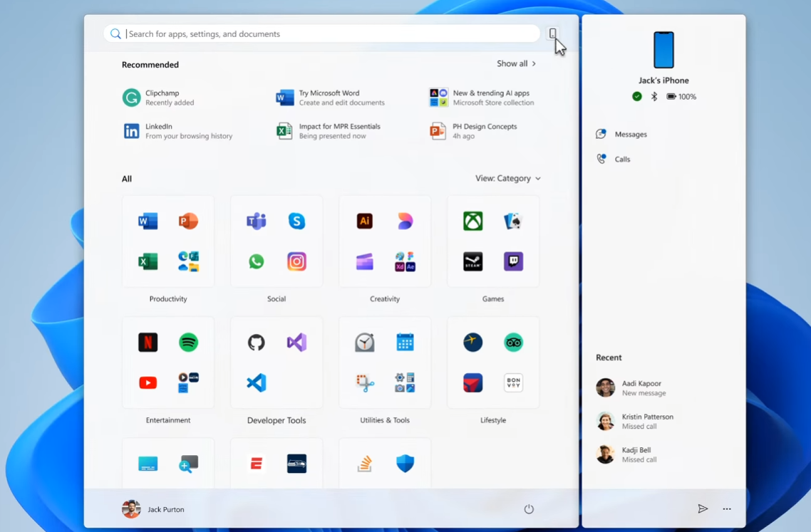Viewport: 811px width, 532px height.
Task: Open Kristin Patterson missed call
Action: point(635,422)
